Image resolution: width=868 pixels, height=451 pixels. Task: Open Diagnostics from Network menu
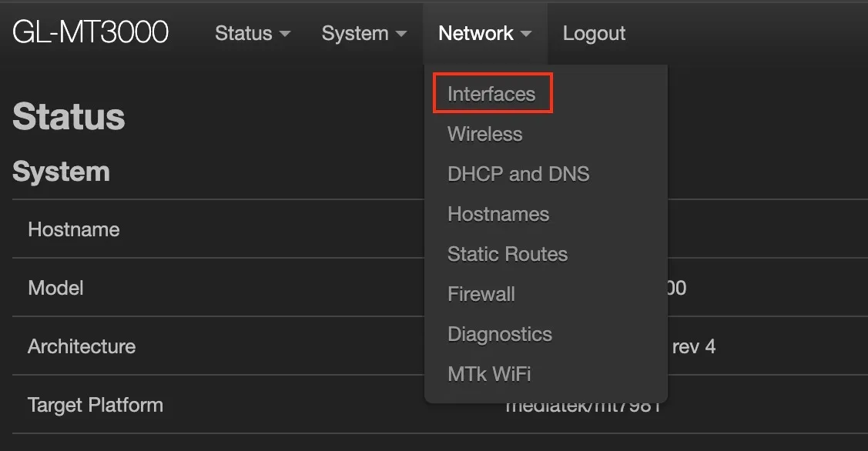(x=500, y=334)
